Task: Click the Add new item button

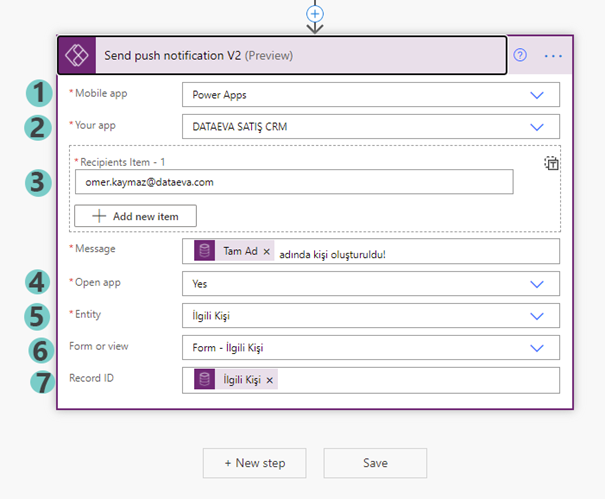Action: [135, 216]
